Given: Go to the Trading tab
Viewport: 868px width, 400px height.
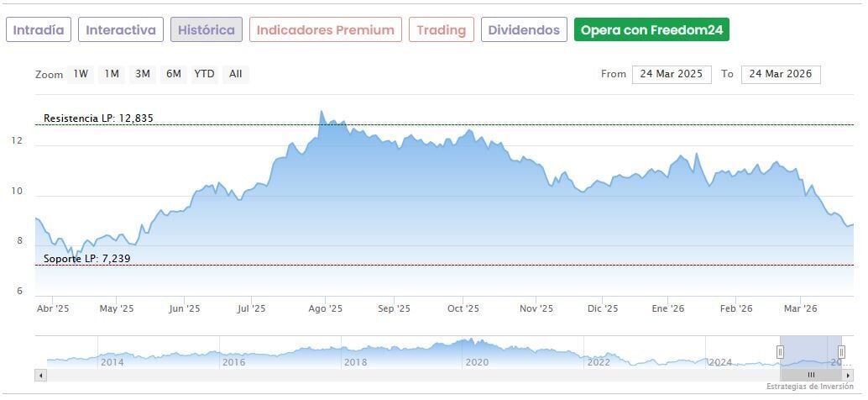Looking at the screenshot, I should click(442, 30).
